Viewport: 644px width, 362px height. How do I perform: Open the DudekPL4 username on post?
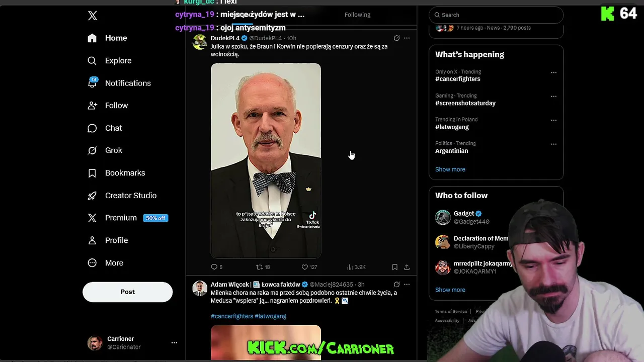point(225,38)
